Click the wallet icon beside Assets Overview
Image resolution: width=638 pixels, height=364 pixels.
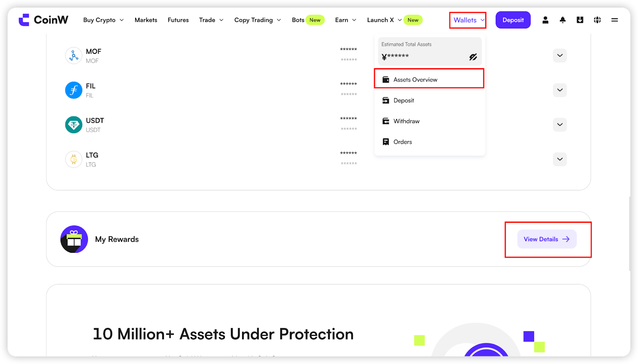(x=386, y=80)
